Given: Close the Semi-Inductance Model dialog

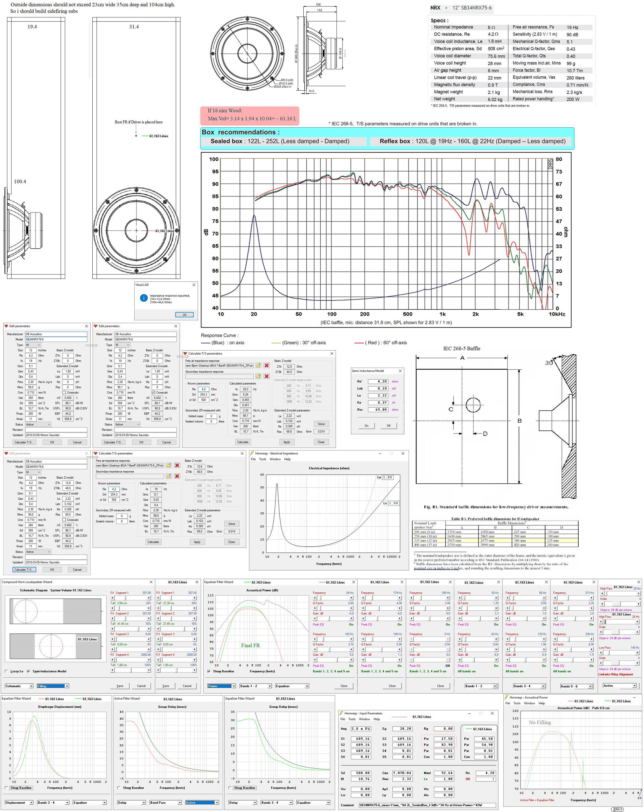Looking at the screenshot, I should click(x=400, y=371).
